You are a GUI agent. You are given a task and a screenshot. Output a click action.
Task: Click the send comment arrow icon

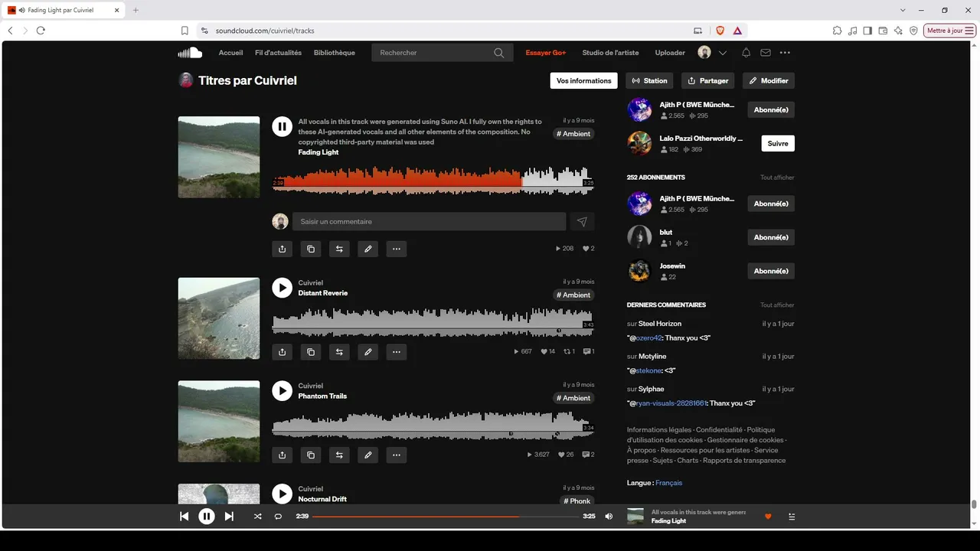tap(582, 222)
